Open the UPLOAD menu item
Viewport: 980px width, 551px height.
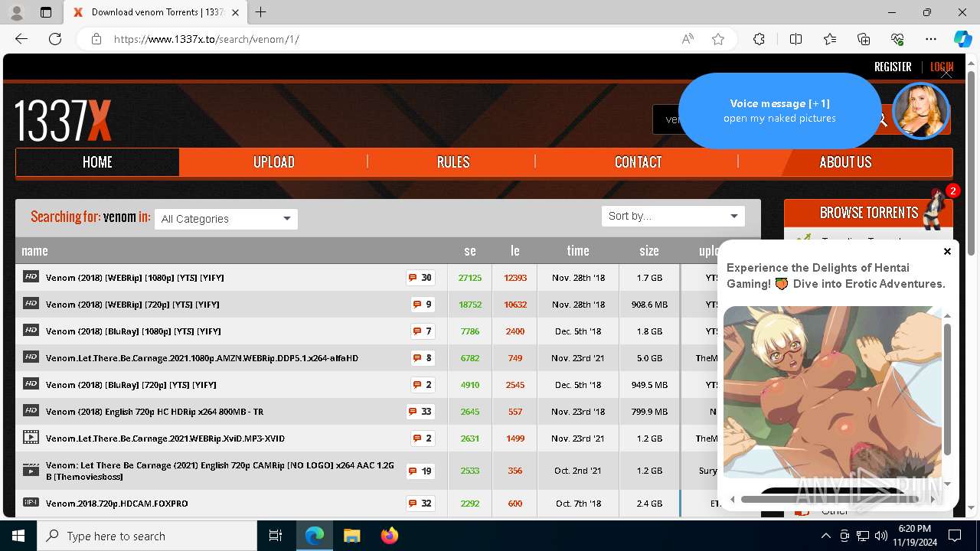(x=274, y=161)
